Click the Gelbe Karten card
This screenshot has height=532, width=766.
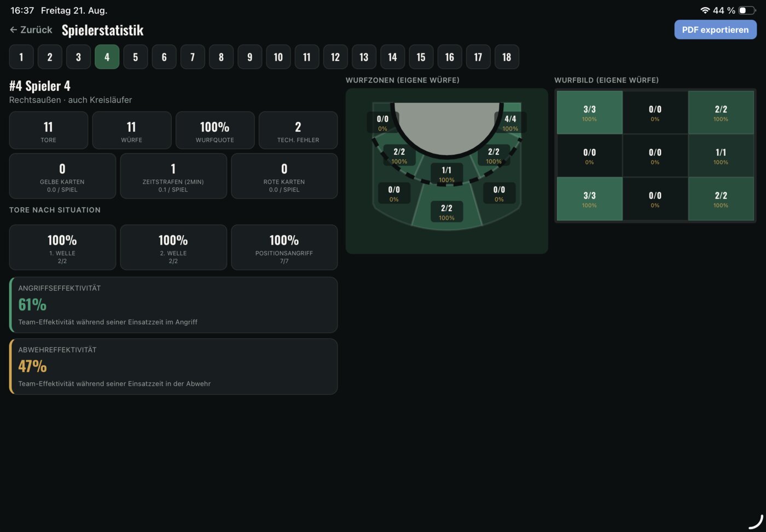point(62,176)
